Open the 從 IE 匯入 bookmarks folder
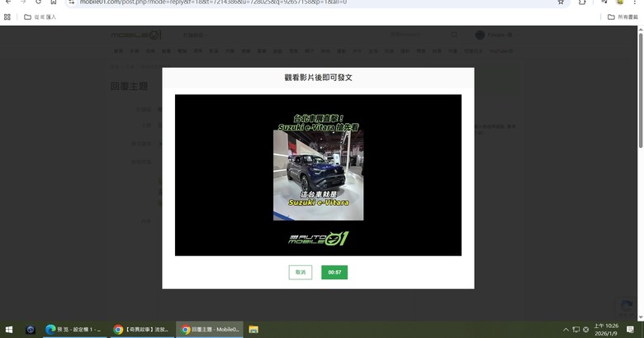 pyautogui.click(x=40, y=17)
